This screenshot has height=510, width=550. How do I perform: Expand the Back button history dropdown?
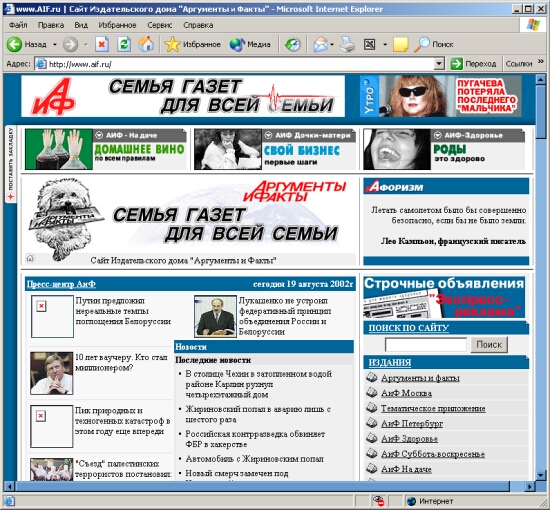click(55, 45)
